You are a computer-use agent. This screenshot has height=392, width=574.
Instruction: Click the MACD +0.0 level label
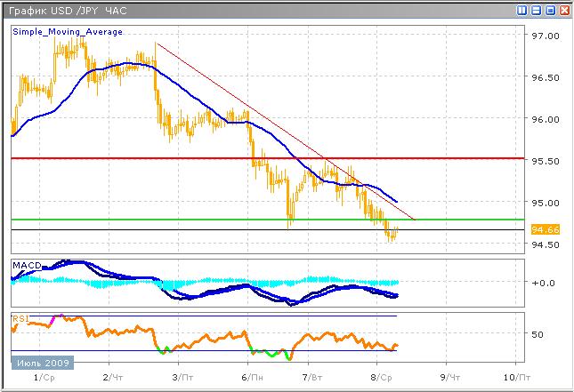click(541, 283)
